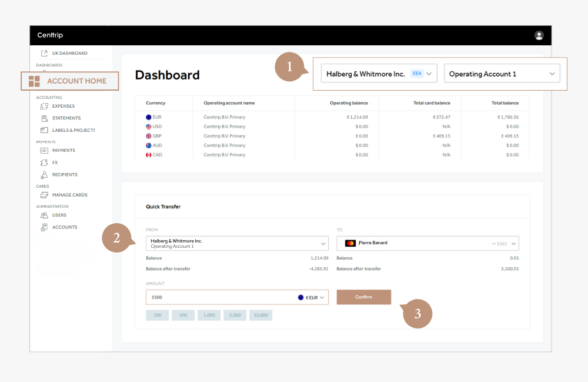Click the Account Home grid icon

[34, 81]
